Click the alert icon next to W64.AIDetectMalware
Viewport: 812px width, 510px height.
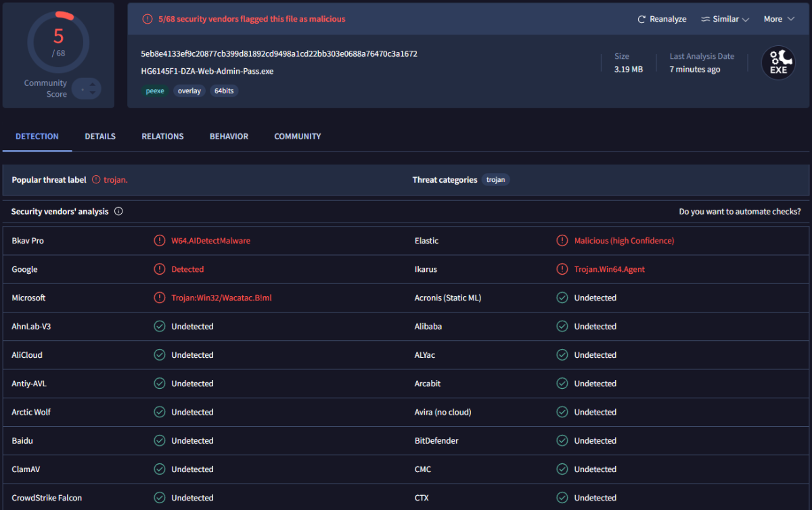160,241
